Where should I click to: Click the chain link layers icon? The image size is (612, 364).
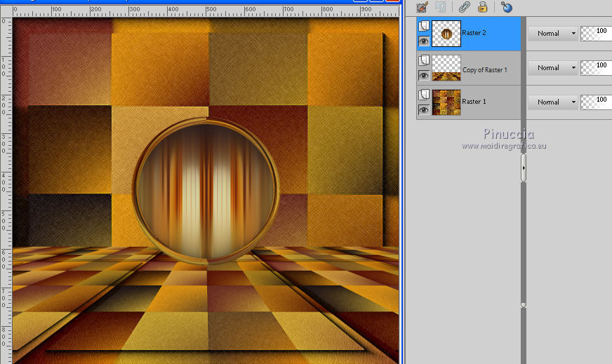[464, 7]
